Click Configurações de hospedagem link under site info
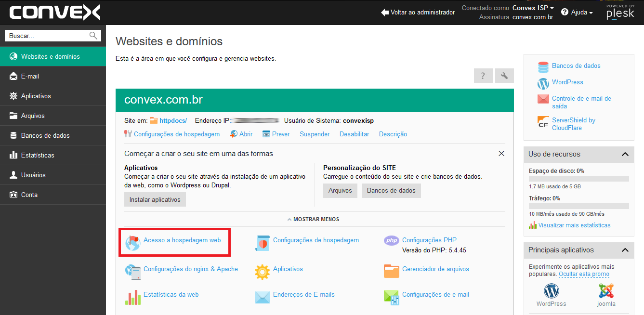The height and width of the screenshot is (315, 644). [177, 134]
